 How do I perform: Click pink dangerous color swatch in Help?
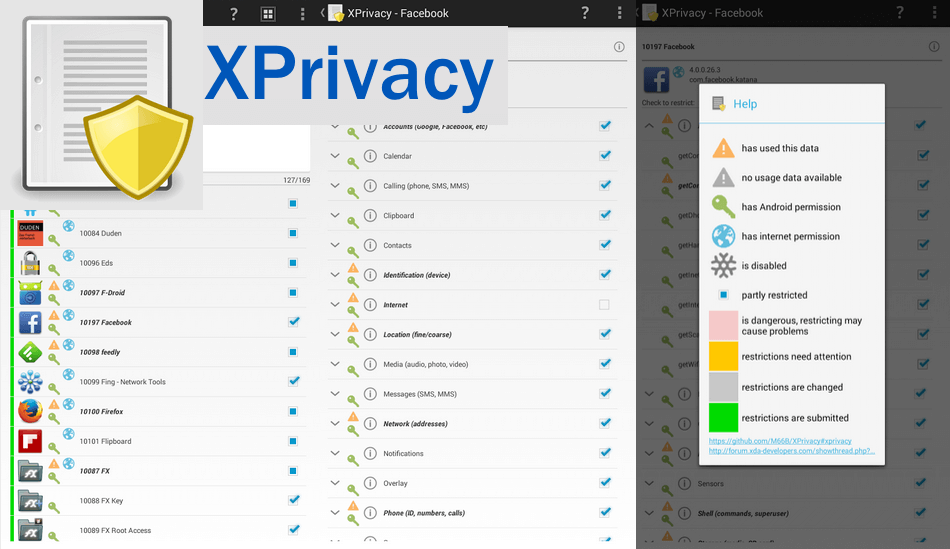pyautogui.click(x=723, y=325)
